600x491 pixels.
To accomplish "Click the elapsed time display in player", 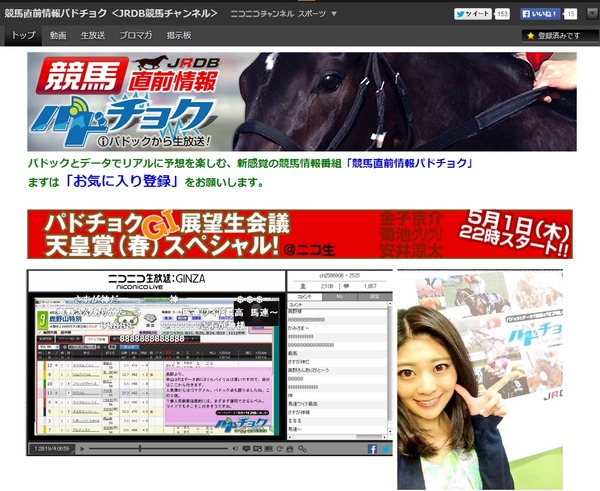I will click(x=52, y=449).
